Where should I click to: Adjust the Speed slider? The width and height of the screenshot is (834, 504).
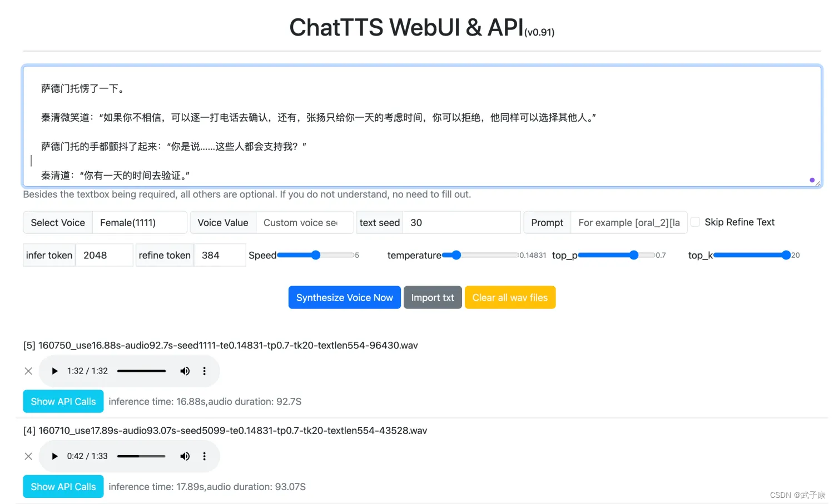[x=316, y=255]
